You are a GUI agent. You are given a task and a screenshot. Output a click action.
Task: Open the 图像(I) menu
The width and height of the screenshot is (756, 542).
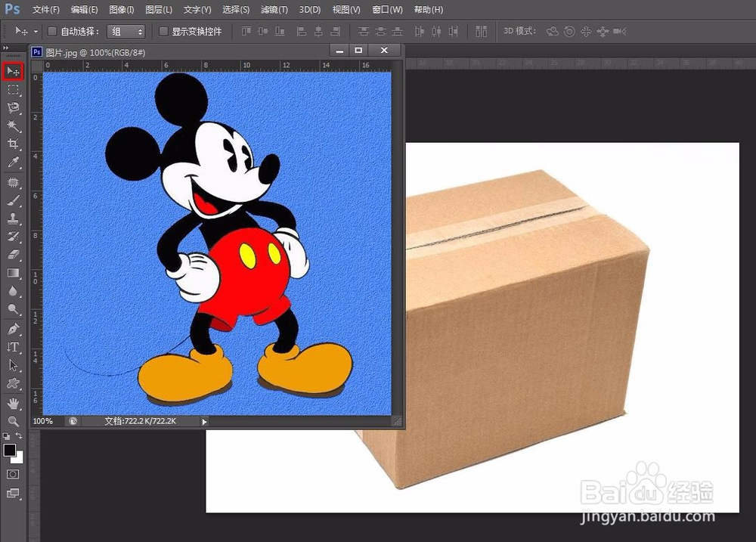[x=122, y=10]
